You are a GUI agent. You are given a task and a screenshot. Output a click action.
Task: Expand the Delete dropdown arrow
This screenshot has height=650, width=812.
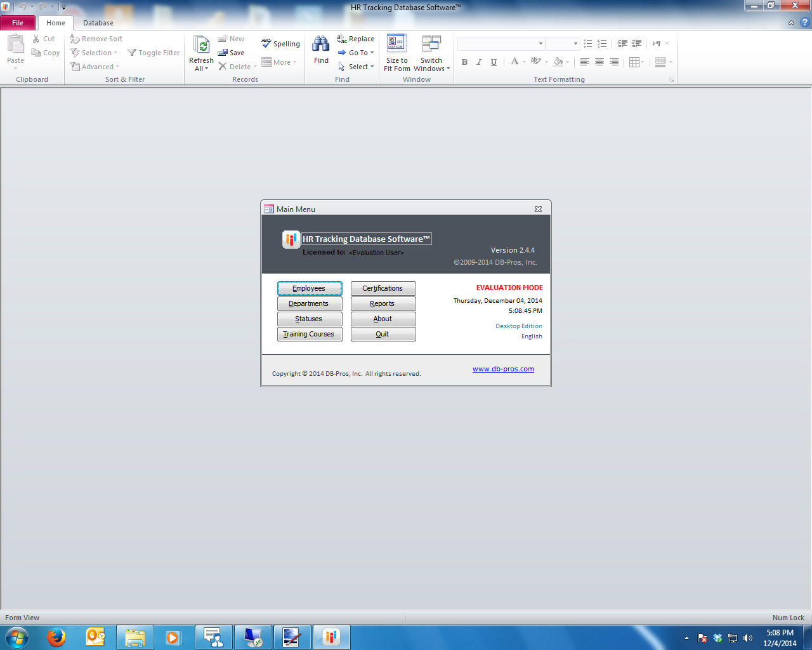click(255, 67)
